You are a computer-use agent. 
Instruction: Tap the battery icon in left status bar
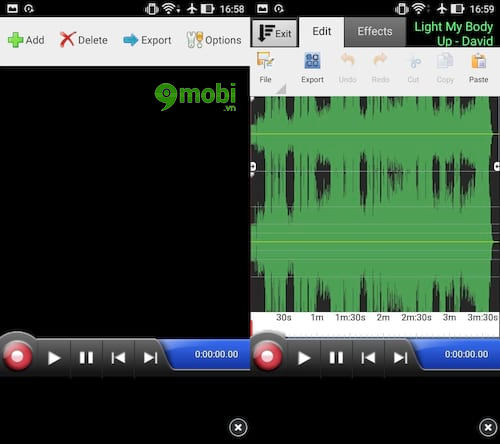(x=208, y=9)
